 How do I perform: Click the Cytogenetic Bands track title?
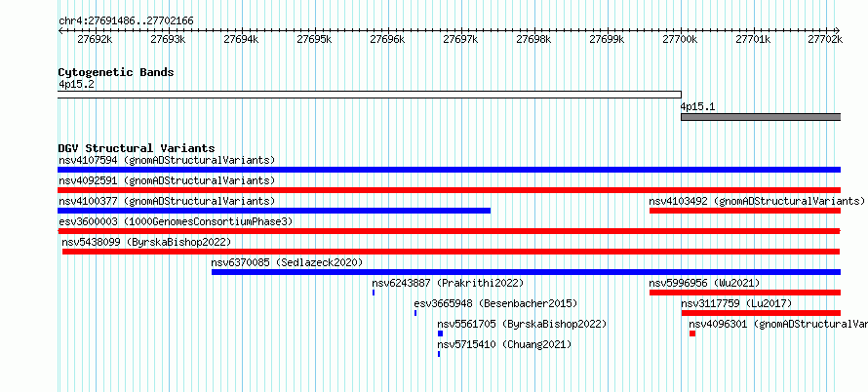116,72
